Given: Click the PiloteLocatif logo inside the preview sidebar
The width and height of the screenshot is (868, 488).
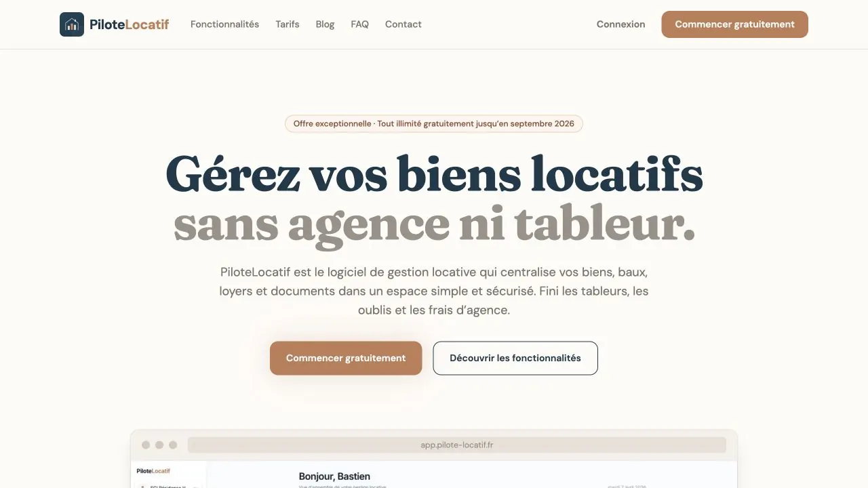Looking at the screenshot, I should tap(153, 471).
